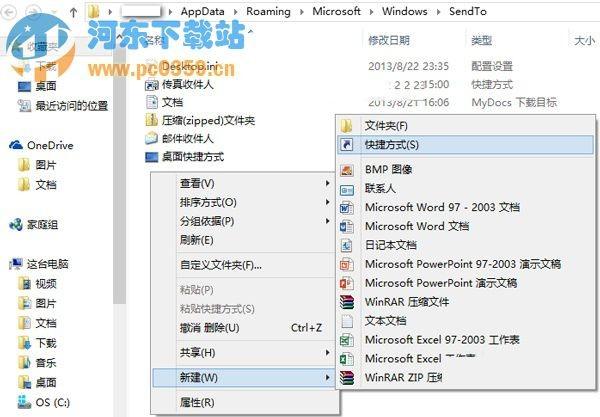Open breadcrumb chevron after AppData
Screen dimensions: 600x417
[x=235, y=12]
